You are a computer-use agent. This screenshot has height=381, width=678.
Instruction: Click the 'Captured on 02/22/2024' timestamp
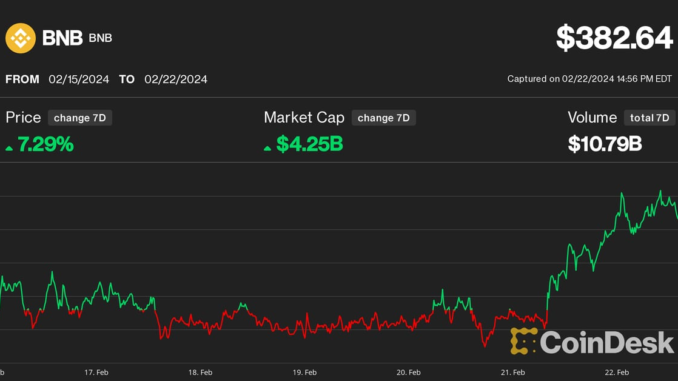pos(590,79)
